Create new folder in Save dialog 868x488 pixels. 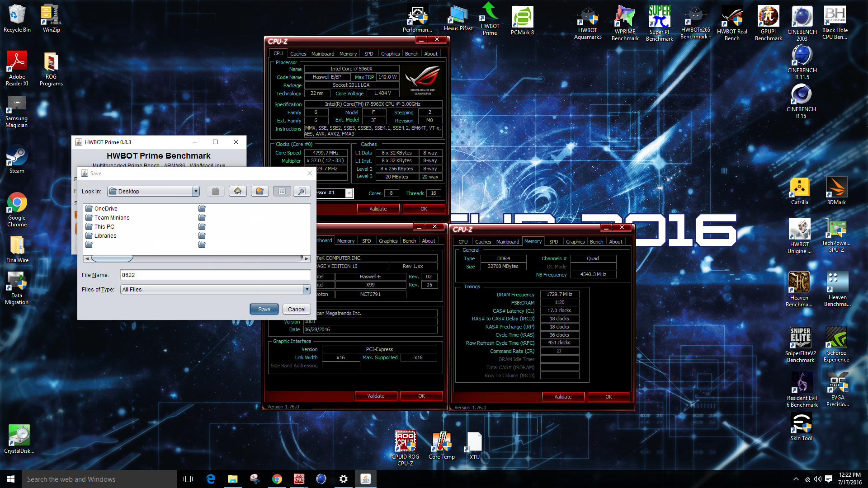coord(259,191)
